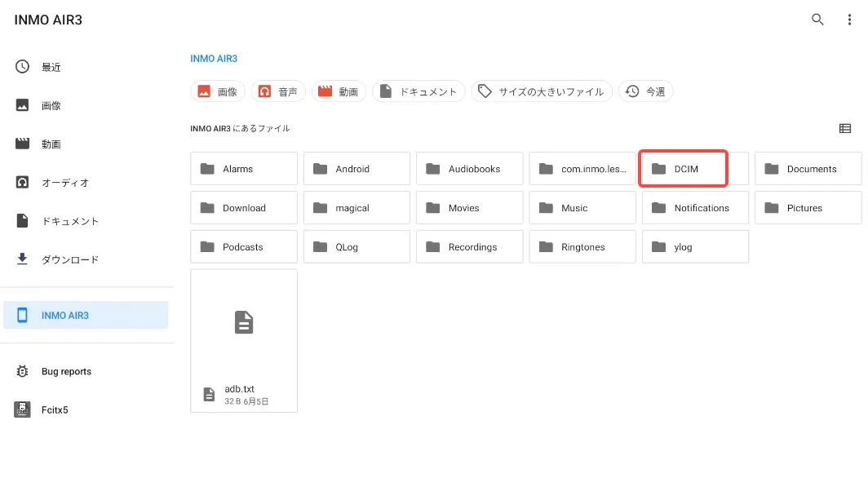Click the search magnifier icon
Image resolution: width=868 pixels, height=487 pixels.
[x=817, y=20]
